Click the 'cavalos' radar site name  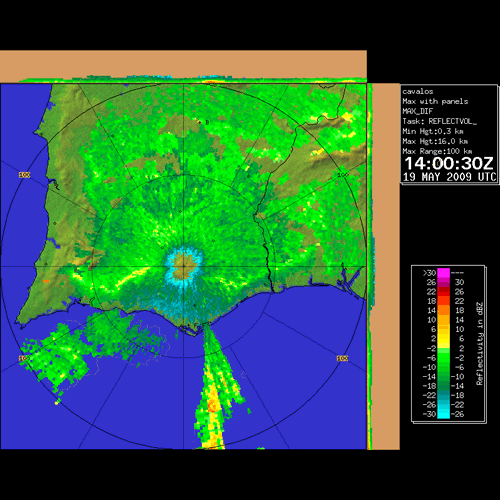coord(418,91)
